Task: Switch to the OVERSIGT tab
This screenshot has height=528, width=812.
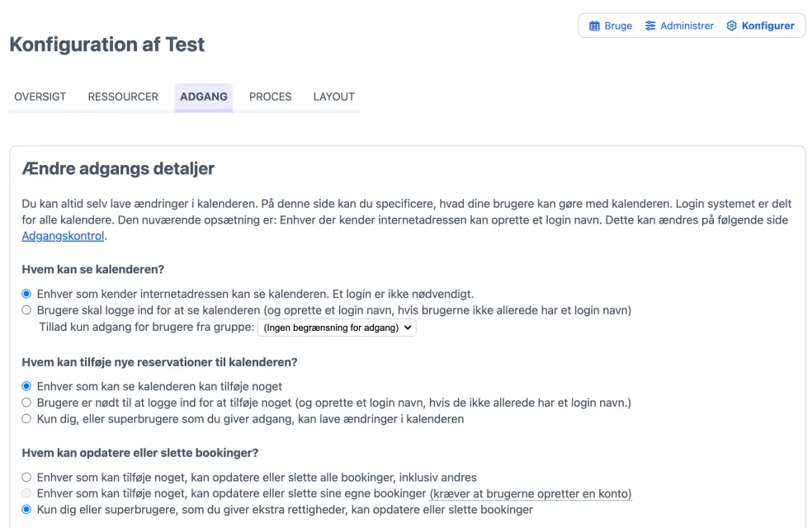Action: tap(40, 97)
